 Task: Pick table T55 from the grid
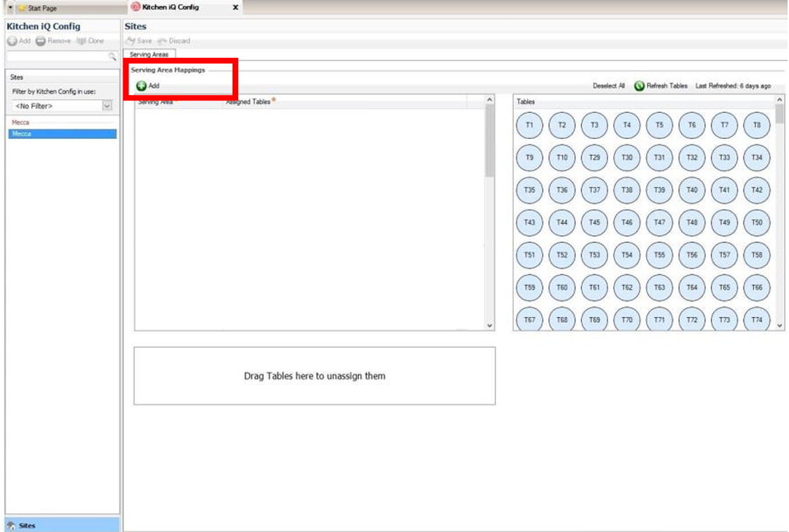pos(659,256)
